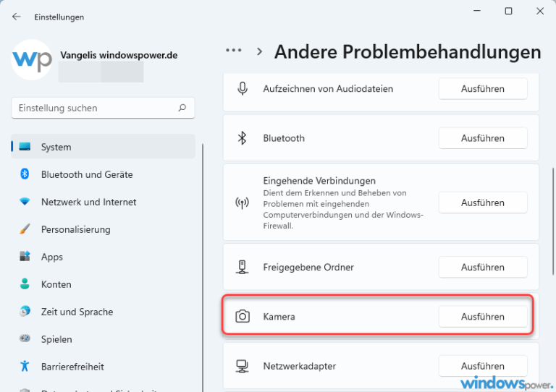Click the Zeit und Sprache globe icon
Image resolution: width=556 pixels, height=392 pixels.
tap(25, 312)
